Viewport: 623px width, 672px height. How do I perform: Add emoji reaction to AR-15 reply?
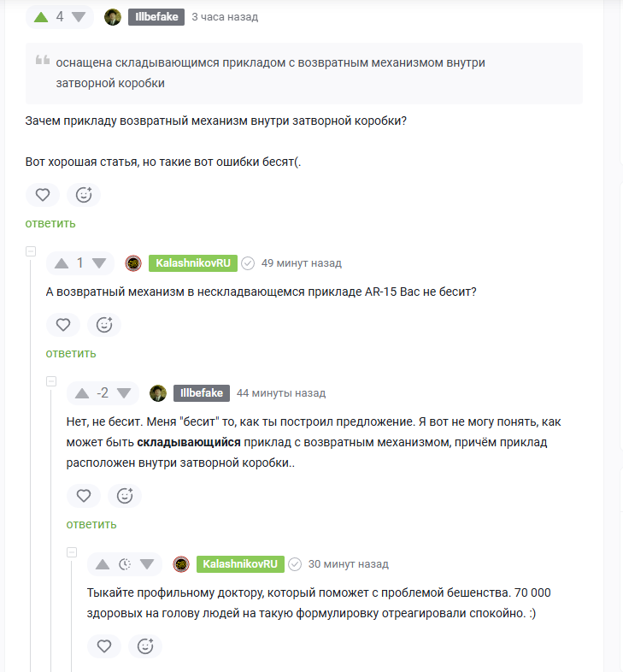pyautogui.click(x=104, y=325)
